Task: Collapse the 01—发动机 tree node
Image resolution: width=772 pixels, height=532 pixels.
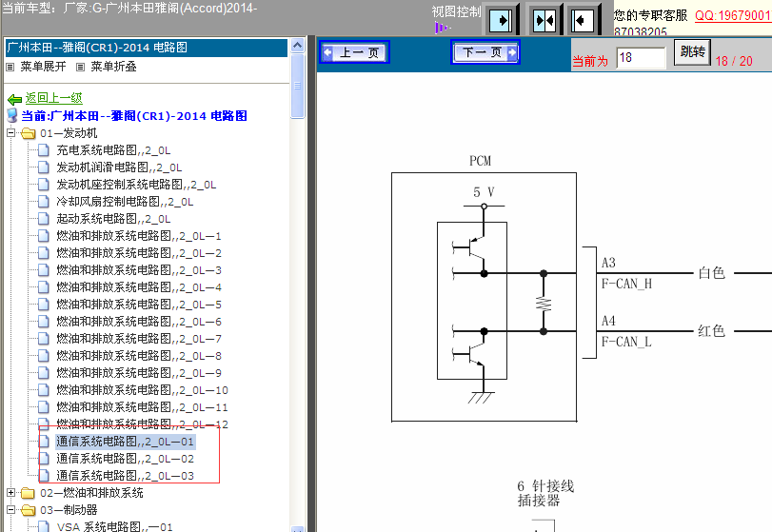Action: coord(11,133)
